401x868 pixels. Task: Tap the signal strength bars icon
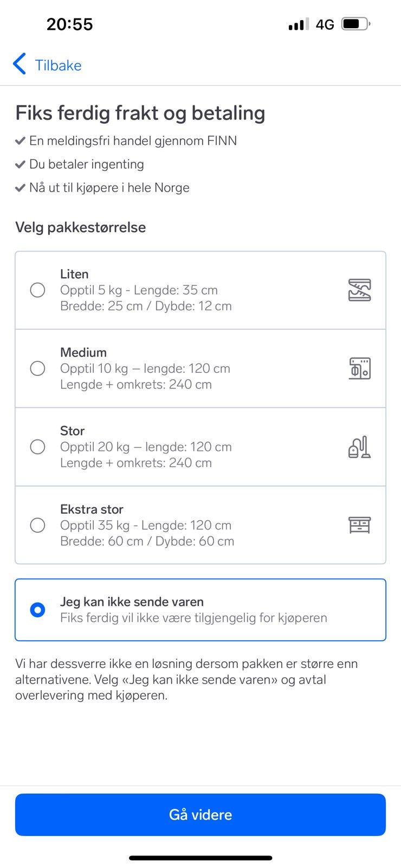coord(299,24)
